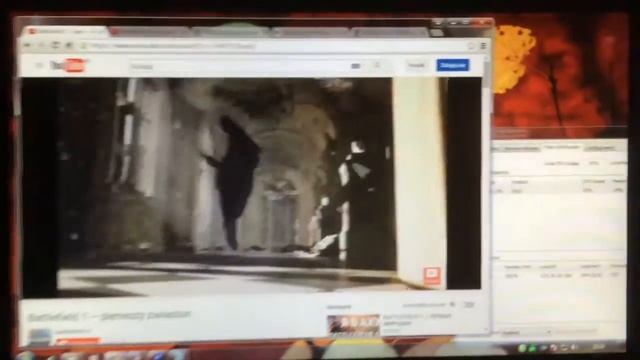
Task: Click the browser page vertical scrollbar
Action: point(486,196)
